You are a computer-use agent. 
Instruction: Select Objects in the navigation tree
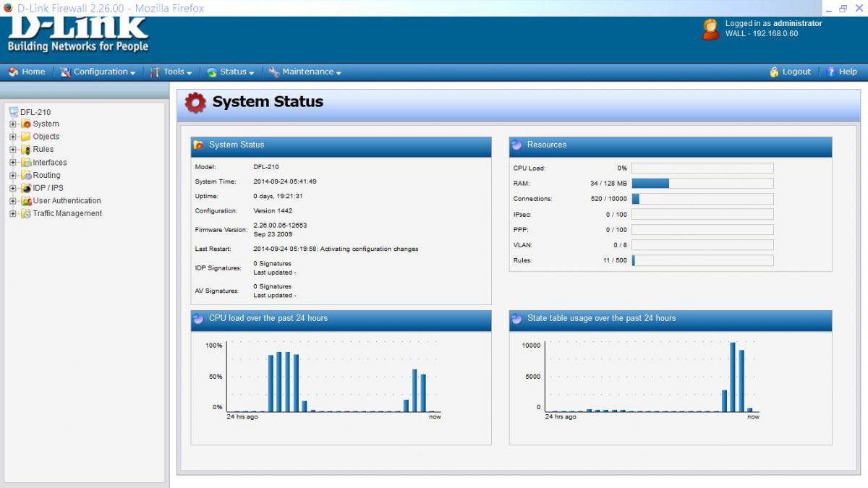coord(46,137)
